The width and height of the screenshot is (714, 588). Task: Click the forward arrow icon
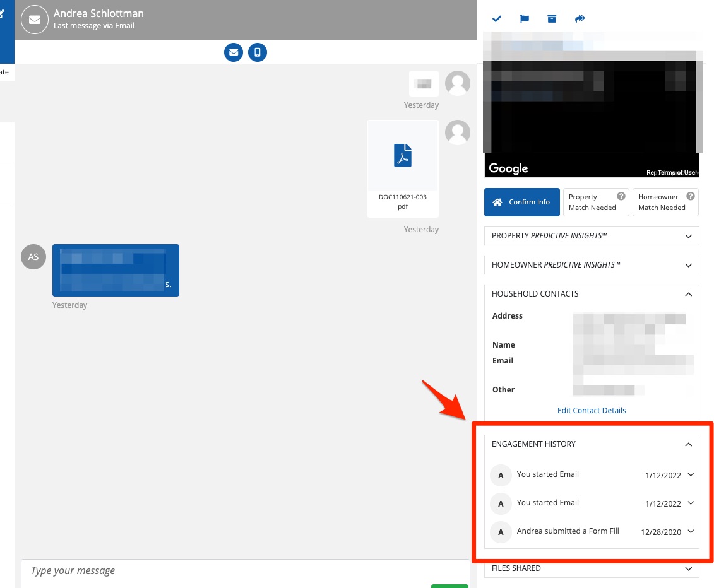(x=580, y=19)
